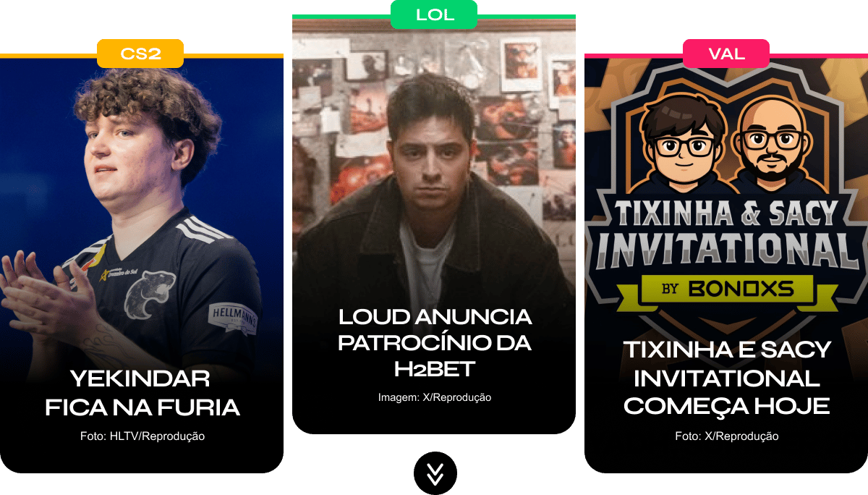Open the LOUD anuncia patrocínio da H2BET headline
Image resolution: width=868 pixels, height=495 pixels.
[434, 342]
